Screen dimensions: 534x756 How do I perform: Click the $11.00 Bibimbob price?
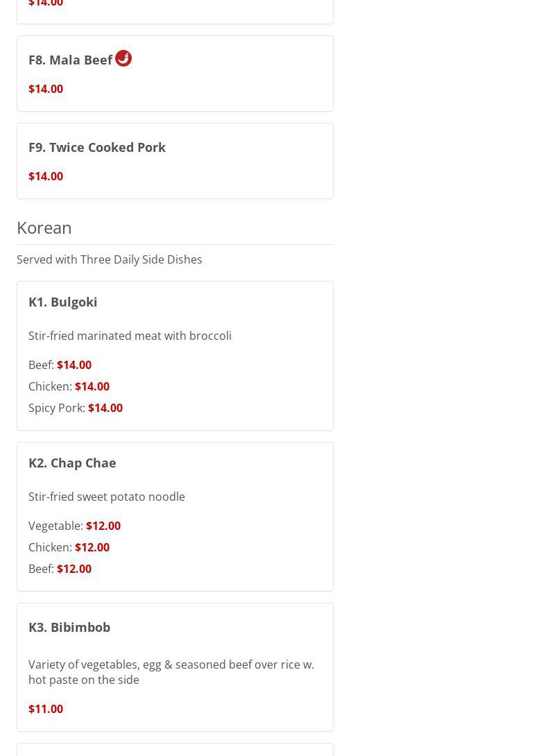(46, 709)
